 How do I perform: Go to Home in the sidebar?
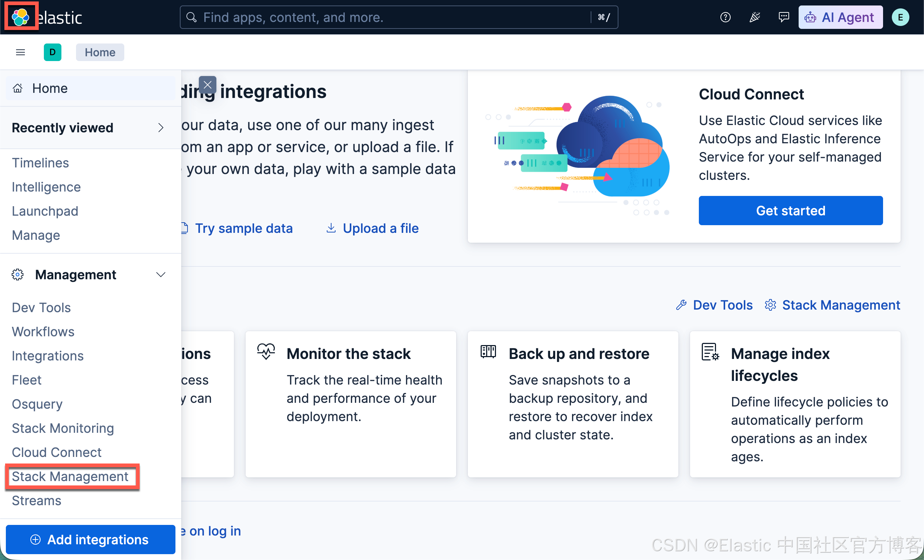(x=91, y=88)
